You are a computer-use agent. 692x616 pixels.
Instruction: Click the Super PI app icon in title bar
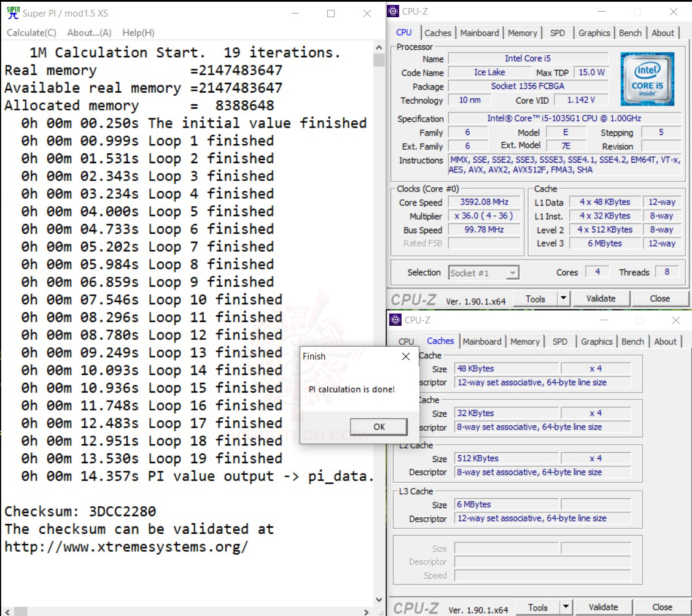(14, 13)
